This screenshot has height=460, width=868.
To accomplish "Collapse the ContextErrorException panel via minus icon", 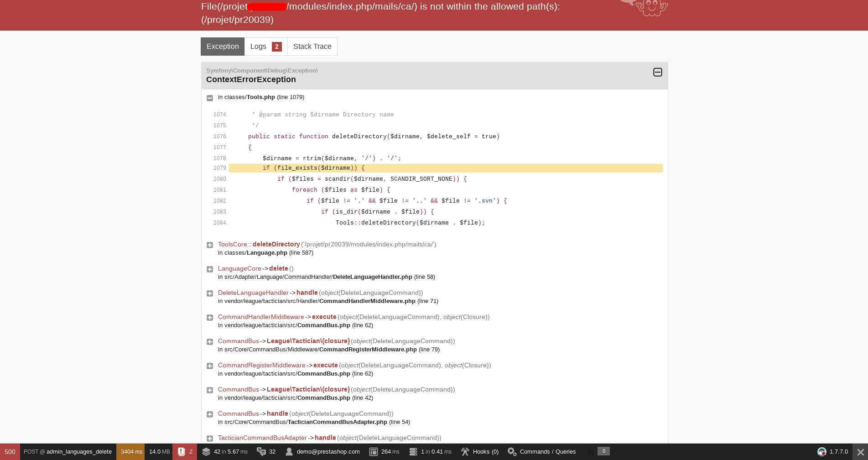I will pos(658,72).
